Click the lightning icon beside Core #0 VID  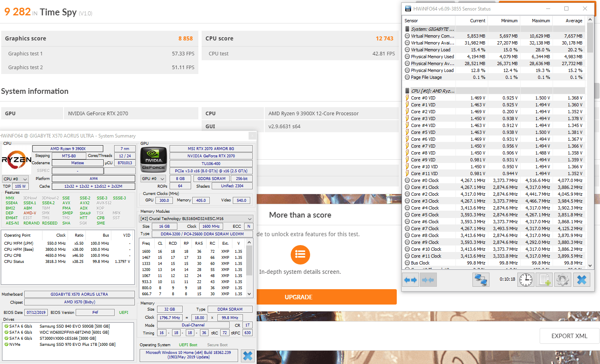pyautogui.click(x=407, y=98)
